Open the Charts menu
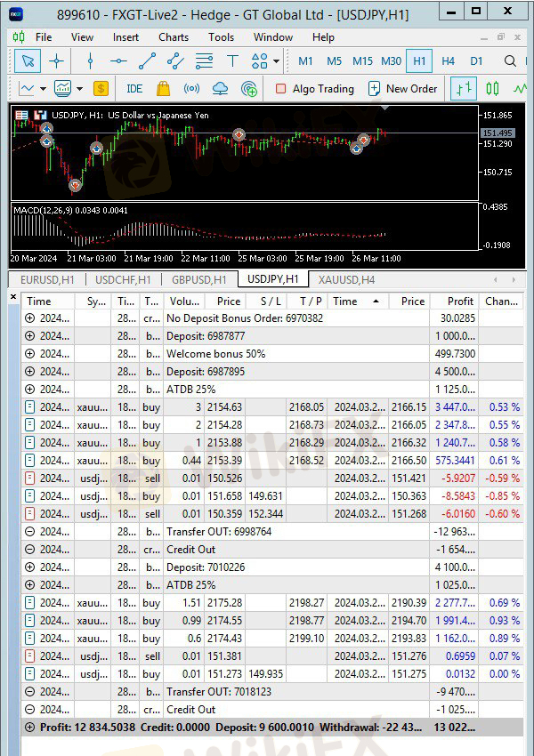This screenshot has width=534, height=756. tap(174, 37)
